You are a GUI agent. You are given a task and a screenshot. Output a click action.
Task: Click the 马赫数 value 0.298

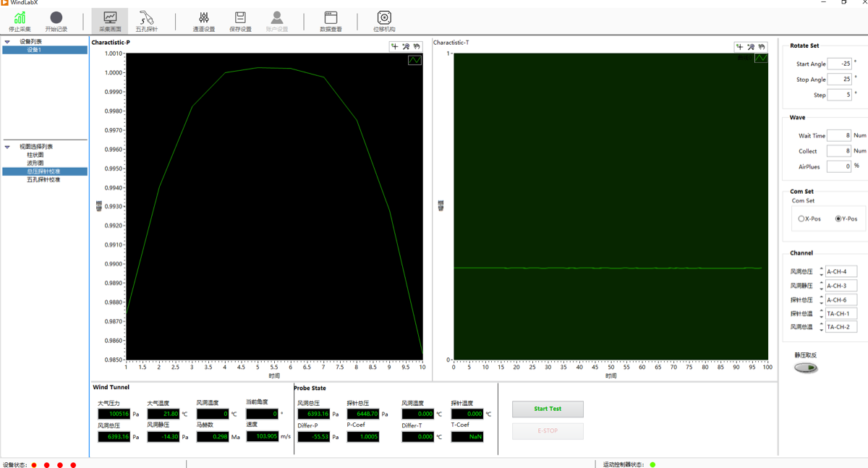[213, 437]
